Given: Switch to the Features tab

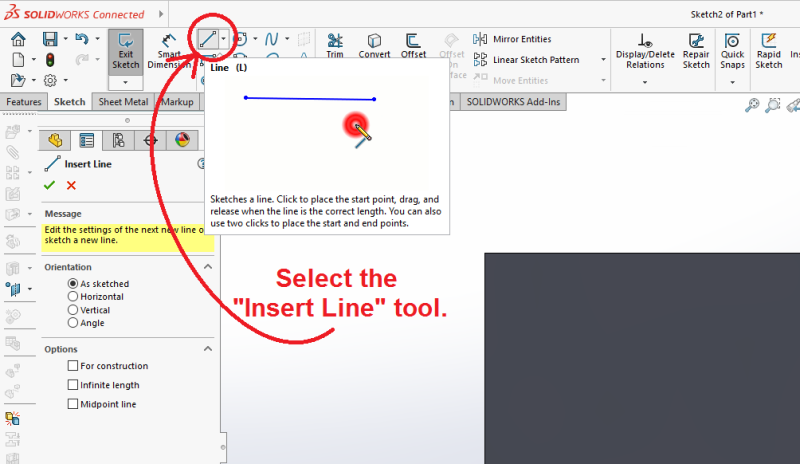Looking at the screenshot, I should coord(23,102).
